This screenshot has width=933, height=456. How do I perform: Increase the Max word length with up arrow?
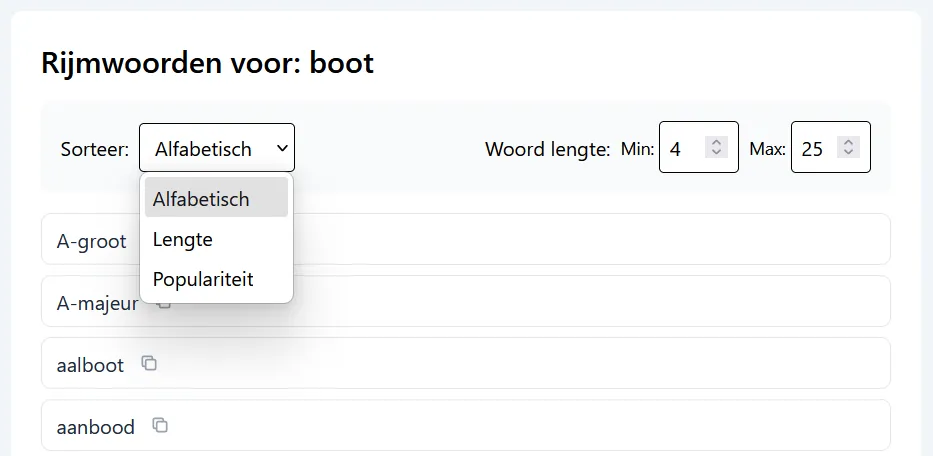848,142
